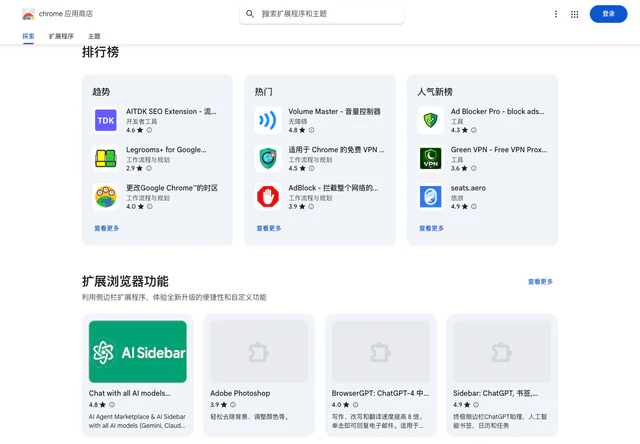The height and width of the screenshot is (444, 640).
Task: Open the AI Sidebar green thumbnail
Action: (x=138, y=352)
